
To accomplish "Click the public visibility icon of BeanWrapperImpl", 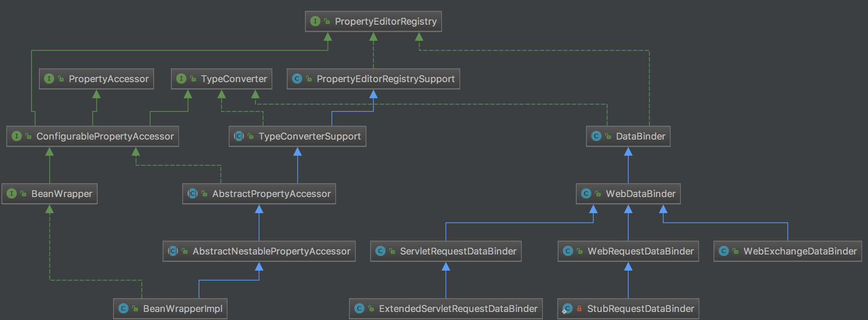I will click(135, 309).
